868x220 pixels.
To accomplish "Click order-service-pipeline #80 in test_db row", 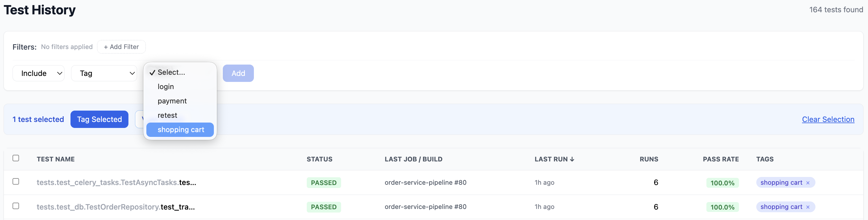I will (x=426, y=207).
